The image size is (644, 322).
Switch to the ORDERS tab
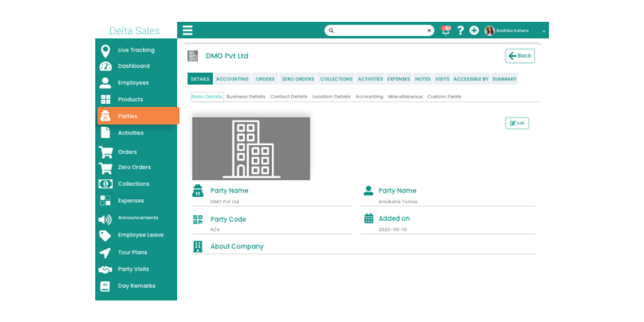[265, 79]
